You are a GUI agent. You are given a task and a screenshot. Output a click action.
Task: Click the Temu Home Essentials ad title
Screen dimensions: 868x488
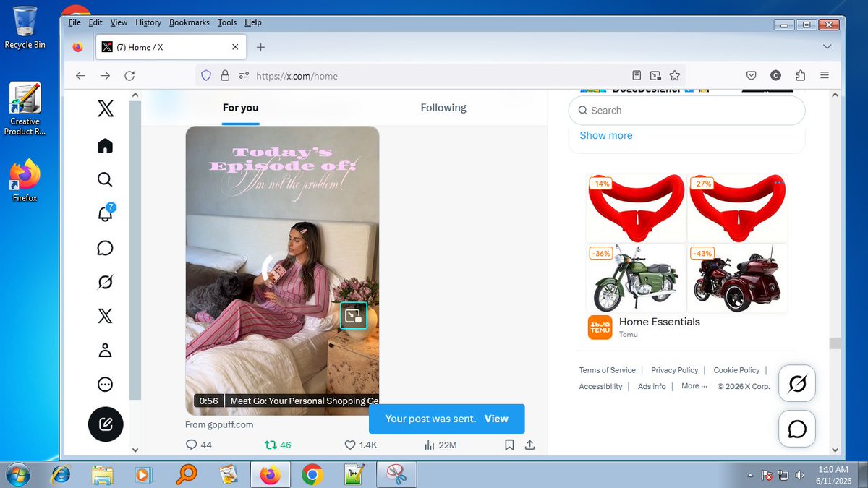pyautogui.click(x=659, y=322)
